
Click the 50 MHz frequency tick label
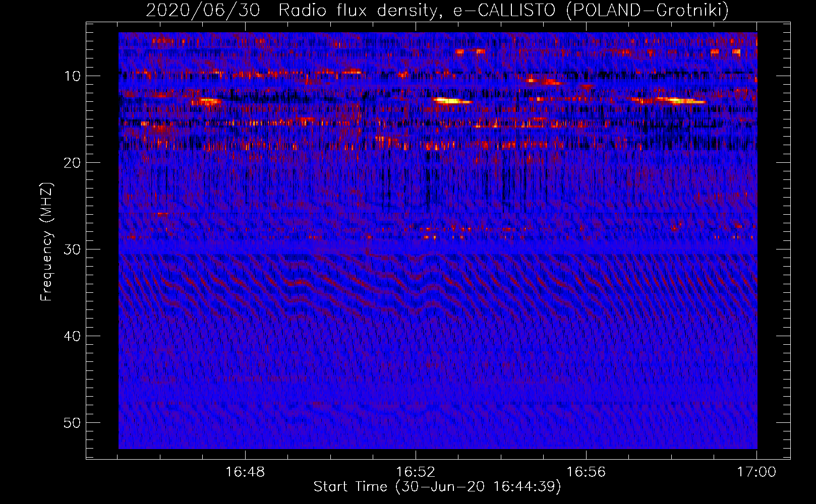[x=72, y=423]
